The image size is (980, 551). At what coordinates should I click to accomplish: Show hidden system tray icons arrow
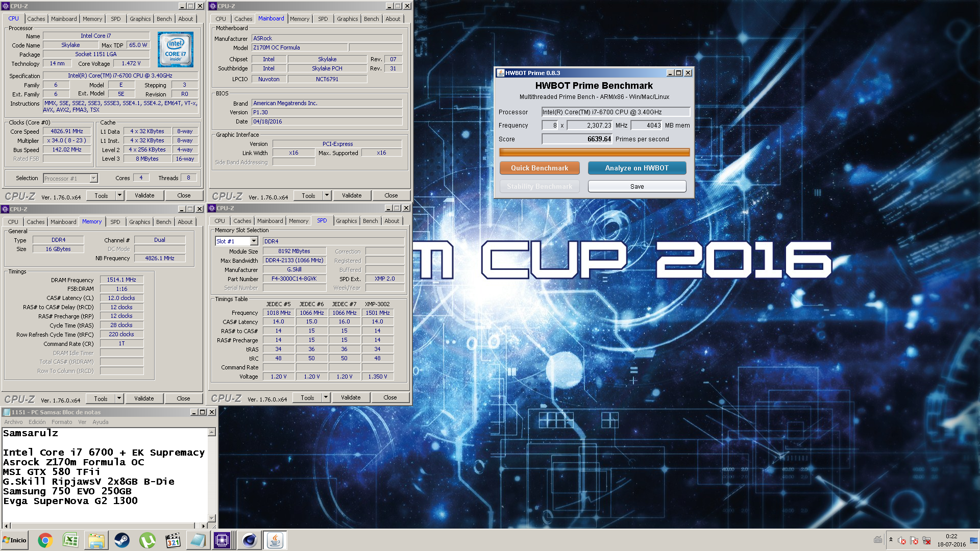[891, 540]
